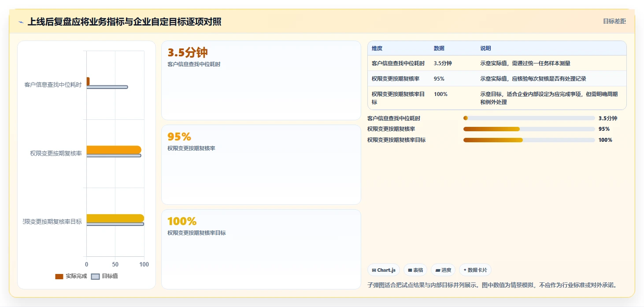This screenshot has width=644, height=307.
Task: Toggle the 实际完成 legend entry
Action: click(x=71, y=276)
